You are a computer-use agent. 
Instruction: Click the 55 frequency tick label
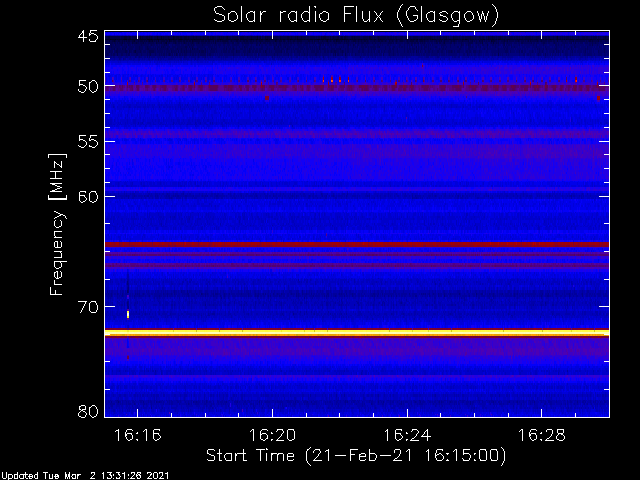(x=88, y=142)
